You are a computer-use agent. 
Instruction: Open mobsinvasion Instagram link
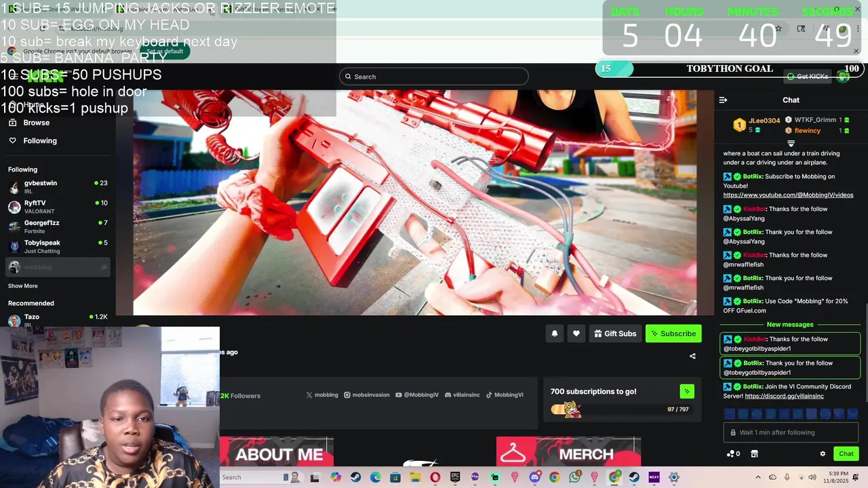tap(367, 394)
